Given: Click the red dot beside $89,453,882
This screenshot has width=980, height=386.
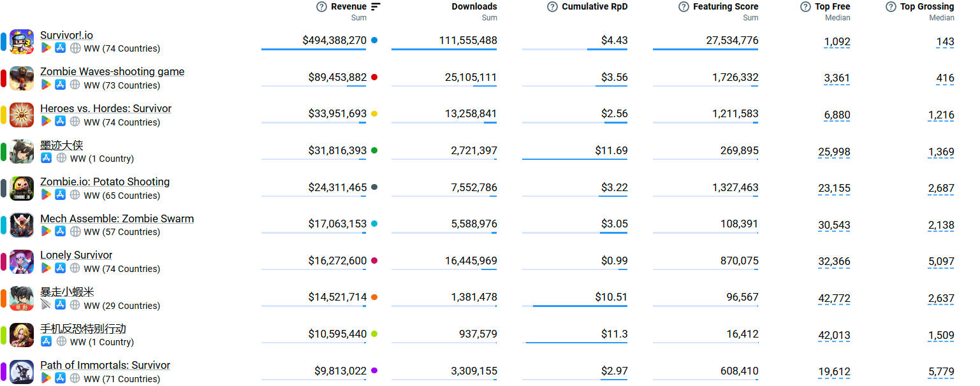Looking at the screenshot, I should [374, 77].
